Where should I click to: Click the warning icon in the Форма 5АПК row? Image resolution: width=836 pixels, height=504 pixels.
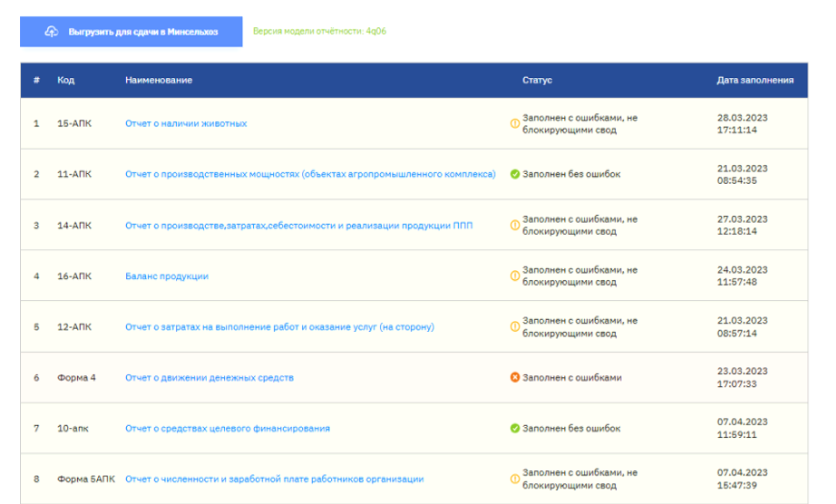[x=515, y=479]
